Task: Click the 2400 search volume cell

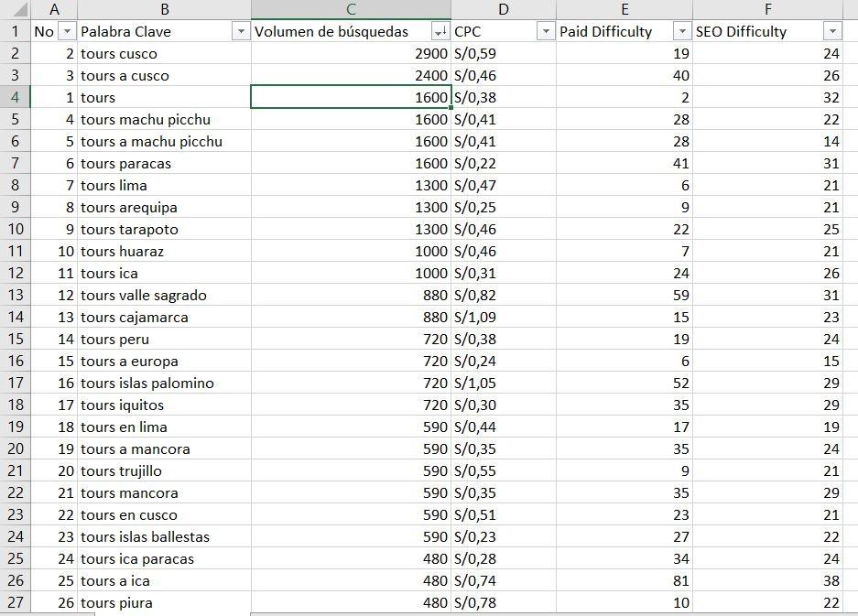Action: [x=351, y=75]
